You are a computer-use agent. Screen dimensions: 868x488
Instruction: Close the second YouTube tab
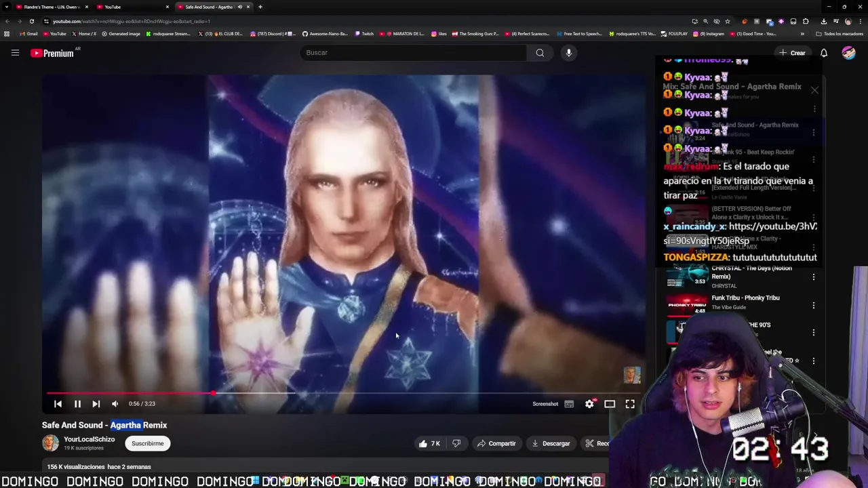[x=167, y=7]
